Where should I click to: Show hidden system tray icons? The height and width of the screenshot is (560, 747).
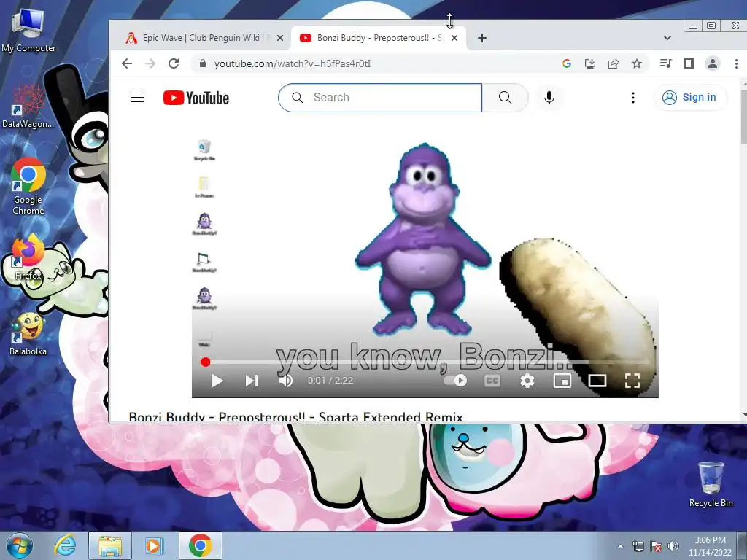[620, 546]
